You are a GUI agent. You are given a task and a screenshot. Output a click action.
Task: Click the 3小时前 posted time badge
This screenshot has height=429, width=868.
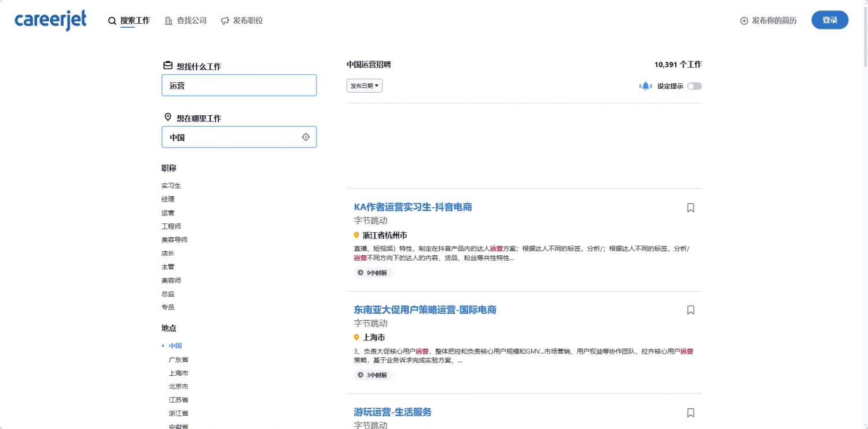click(x=373, y=375)
